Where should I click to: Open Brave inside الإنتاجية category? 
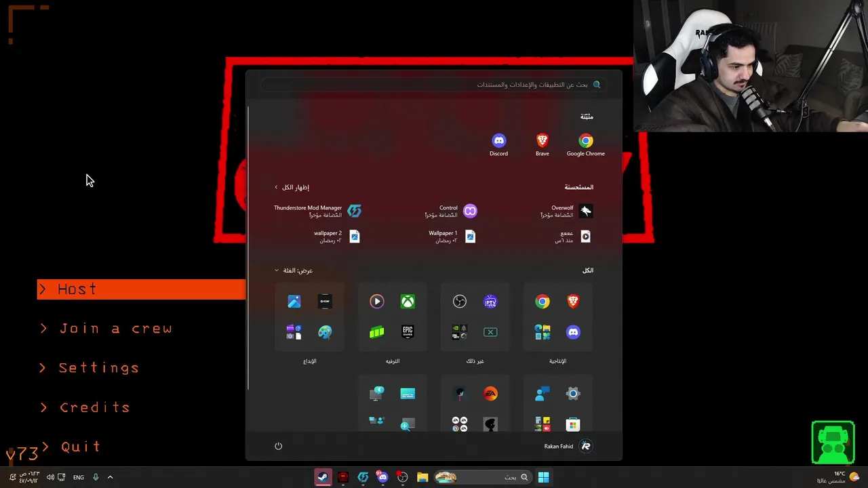pos(573,302)
